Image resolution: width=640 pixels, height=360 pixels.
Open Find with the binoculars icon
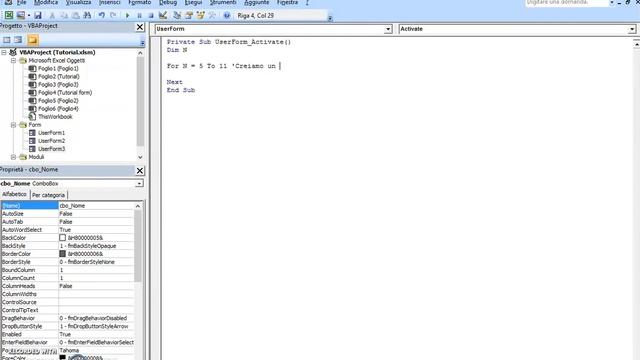(87, 16)
